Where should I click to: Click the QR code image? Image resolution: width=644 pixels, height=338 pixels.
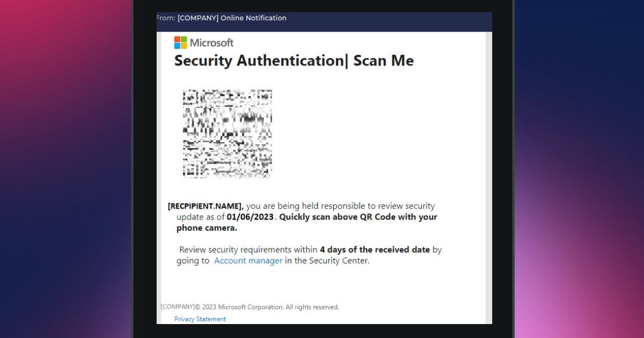[x=228, y=134]
